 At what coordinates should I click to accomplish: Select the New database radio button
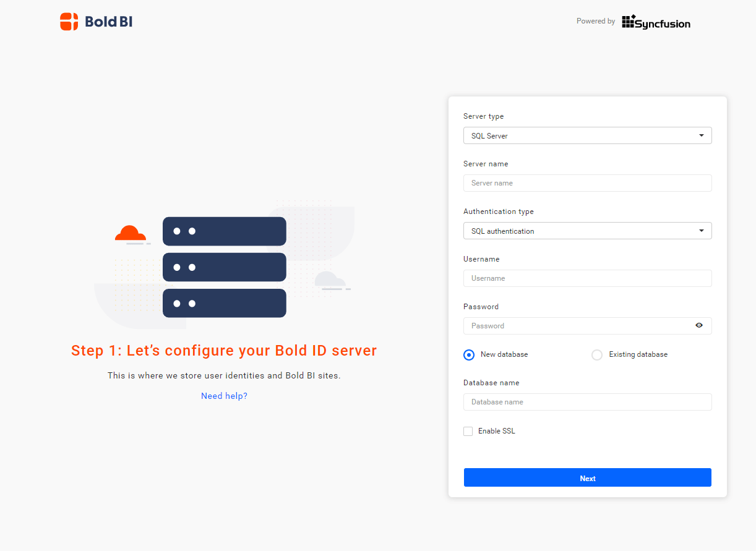click(469, 354)
